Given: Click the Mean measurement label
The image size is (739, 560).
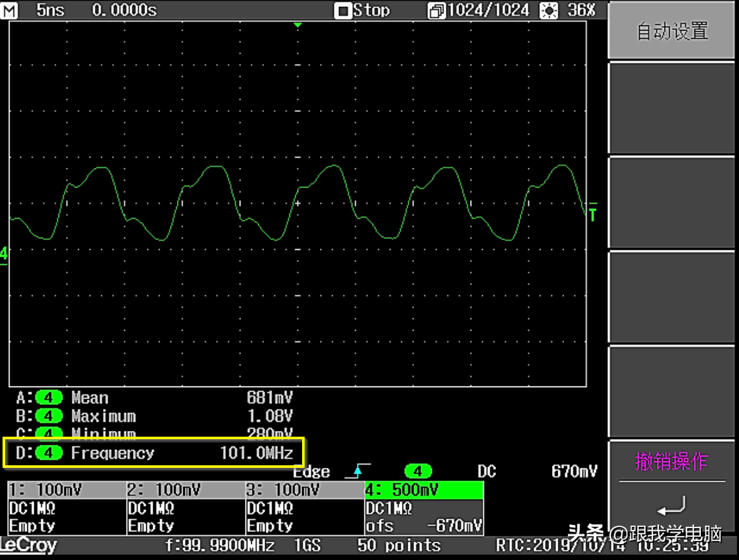Looking at the screenshot, I should [90, 398].
